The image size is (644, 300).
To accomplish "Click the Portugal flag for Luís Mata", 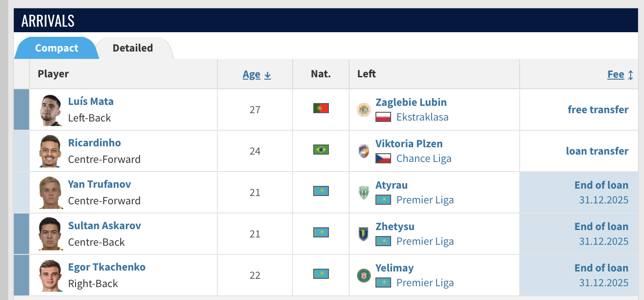I will 321,108.
